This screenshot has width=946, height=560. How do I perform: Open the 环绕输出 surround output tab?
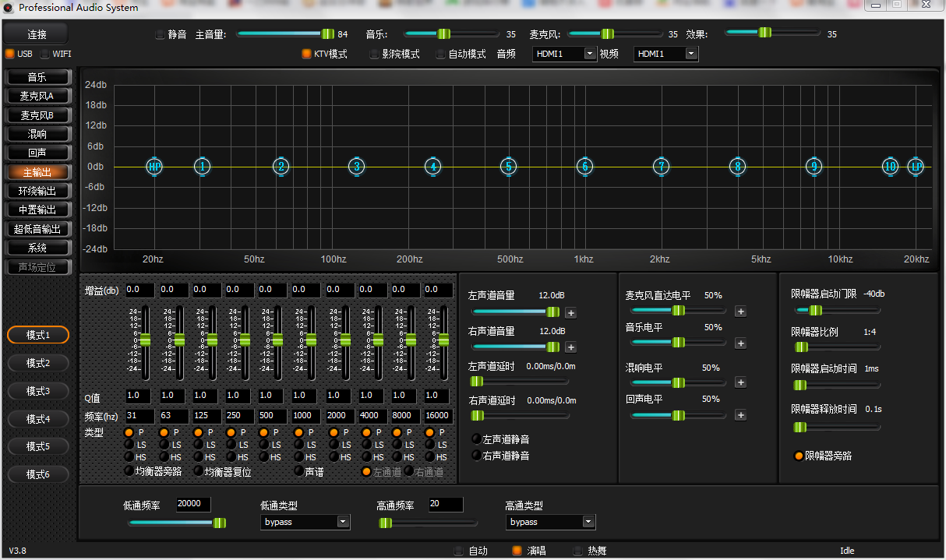(37, 191)
